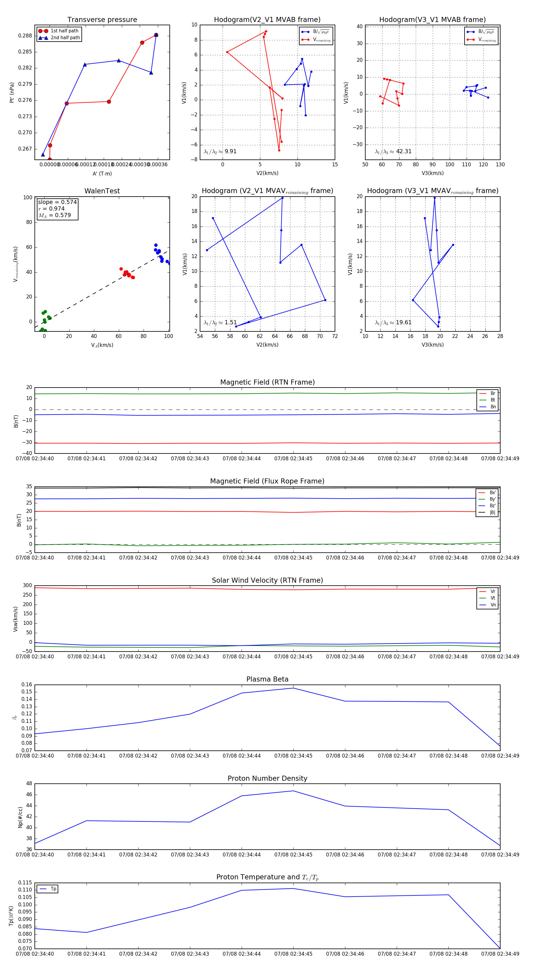Click the Magnetic Field (RTN Frame) title

[267, 382]
